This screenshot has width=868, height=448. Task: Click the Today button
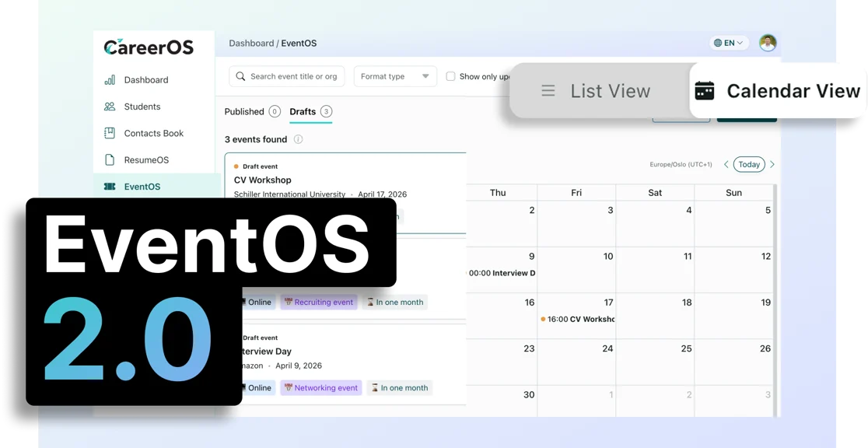click(749, 164)
